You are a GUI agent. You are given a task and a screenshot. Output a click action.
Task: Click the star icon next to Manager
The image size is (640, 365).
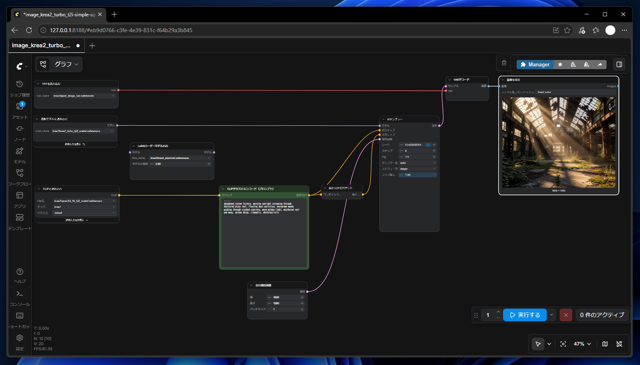point(560,65)
